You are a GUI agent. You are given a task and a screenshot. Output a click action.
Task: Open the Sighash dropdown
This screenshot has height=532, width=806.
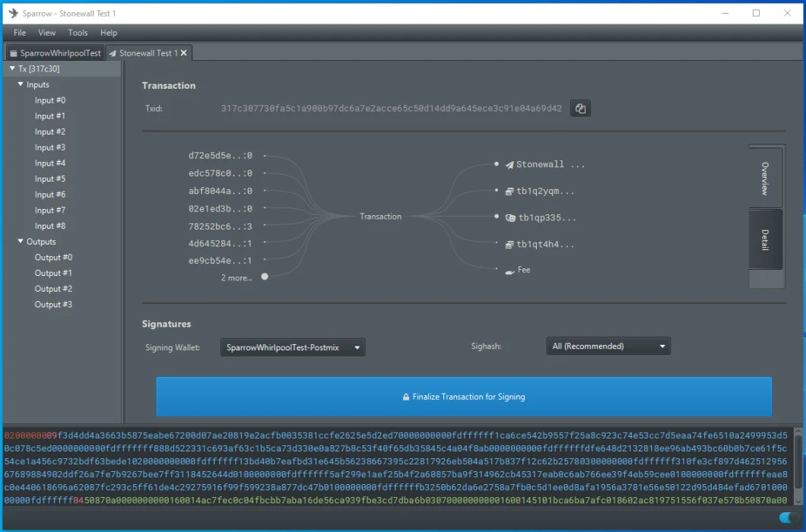(x=608, y=347)
